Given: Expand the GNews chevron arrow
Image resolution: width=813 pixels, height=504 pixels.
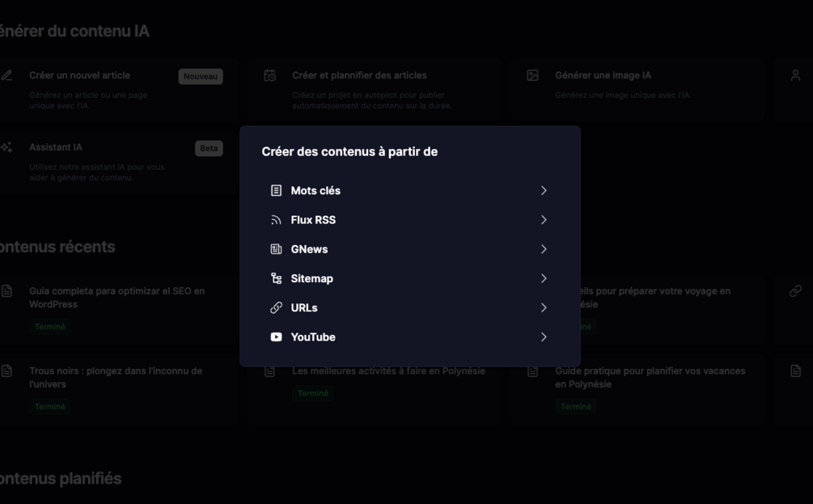Looking at the screenshot, I should click(x=544, y=249).
